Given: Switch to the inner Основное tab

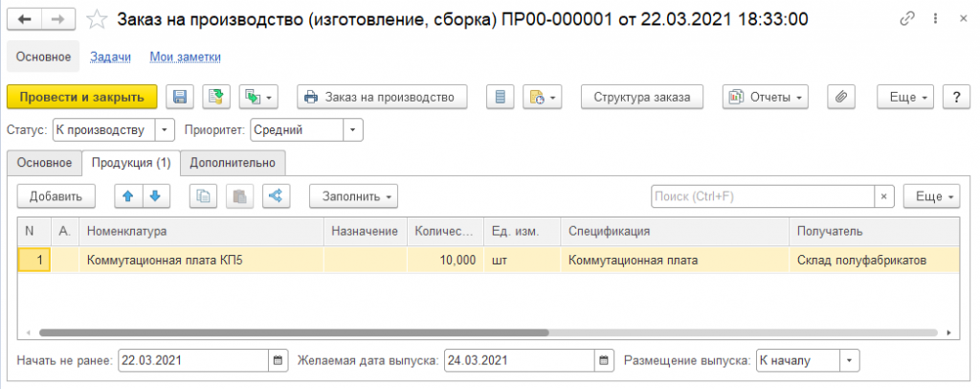Looking at the screenshot, I should tap(44, 163).
